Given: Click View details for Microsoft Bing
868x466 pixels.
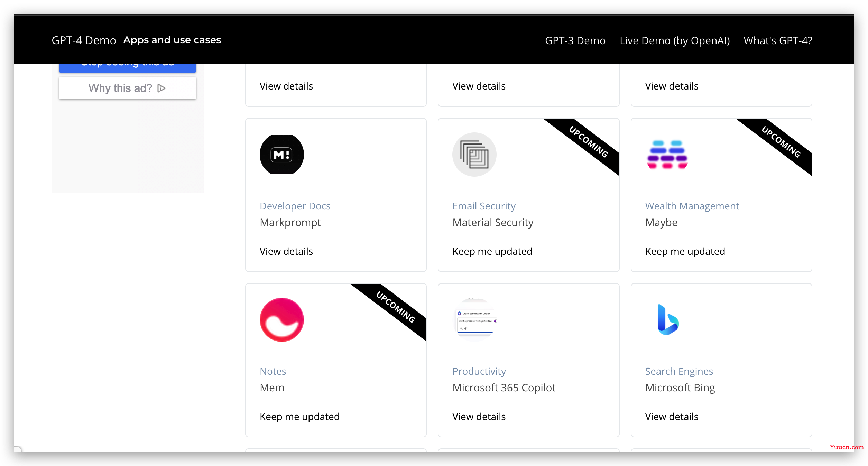Looking at the screenshot, I should pyautogui.click(x=672, y=416).
